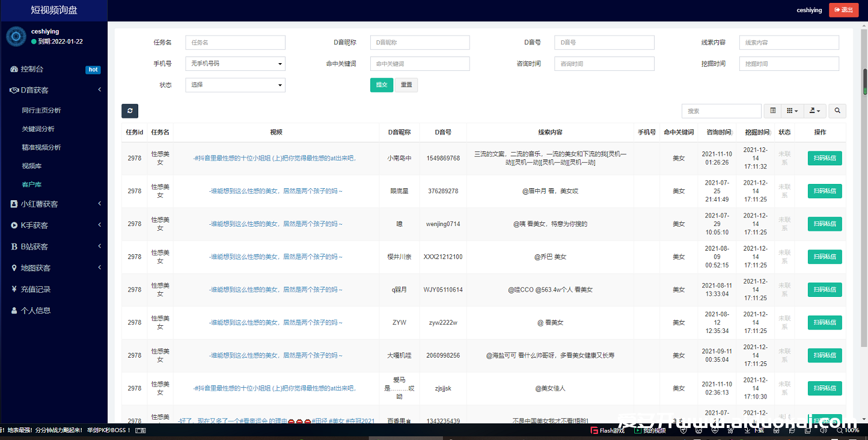
Task: Open 我的视频 in the bottom bar
Action: 650,430
